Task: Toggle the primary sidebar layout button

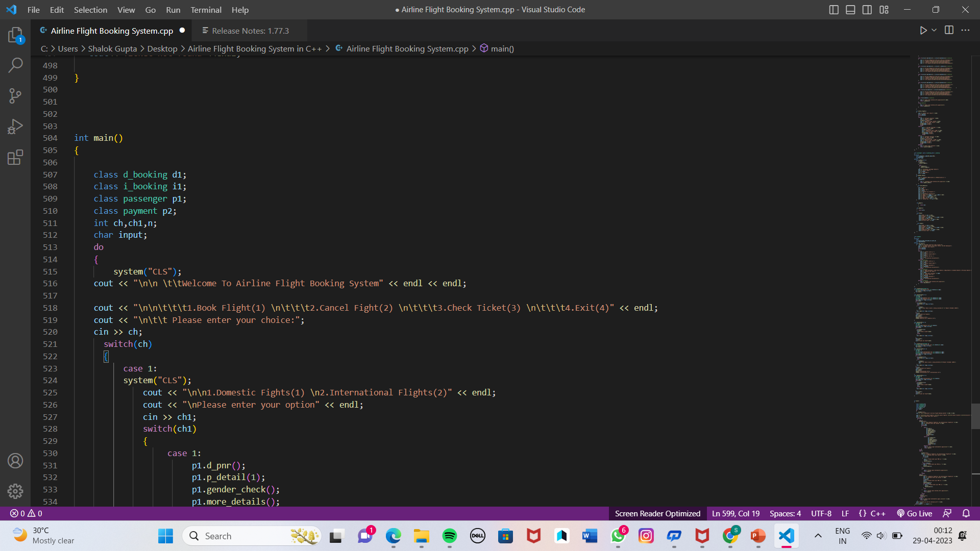Action: pyautogui.click(x=834, y=10)
